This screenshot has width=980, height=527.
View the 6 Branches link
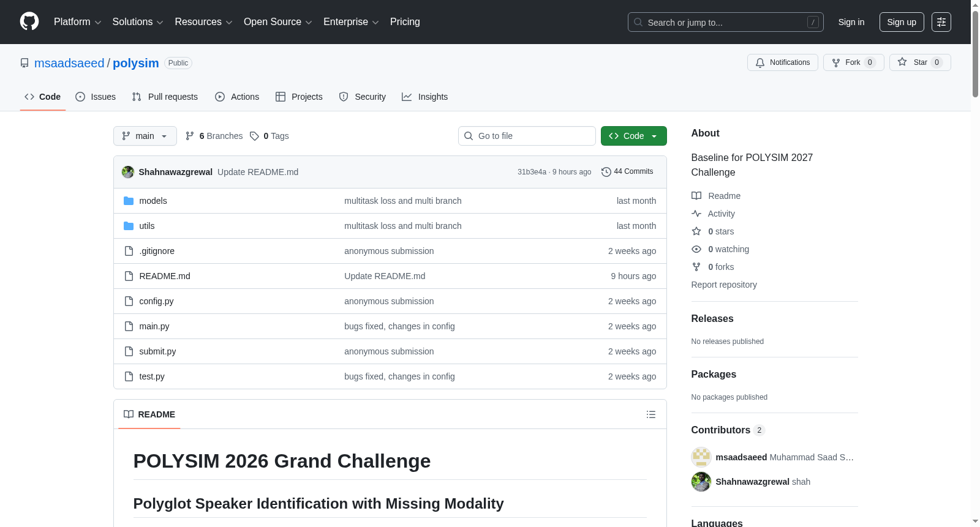click(214, 136)
